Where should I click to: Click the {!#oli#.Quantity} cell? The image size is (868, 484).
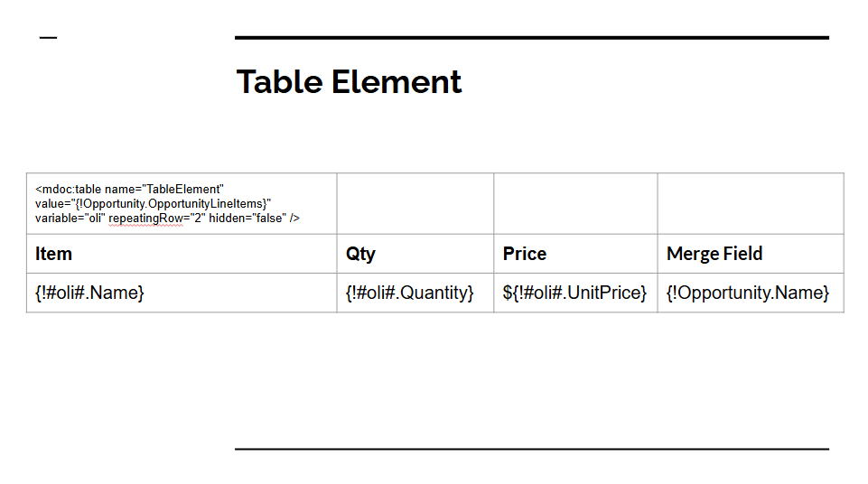tap(409, 293)
